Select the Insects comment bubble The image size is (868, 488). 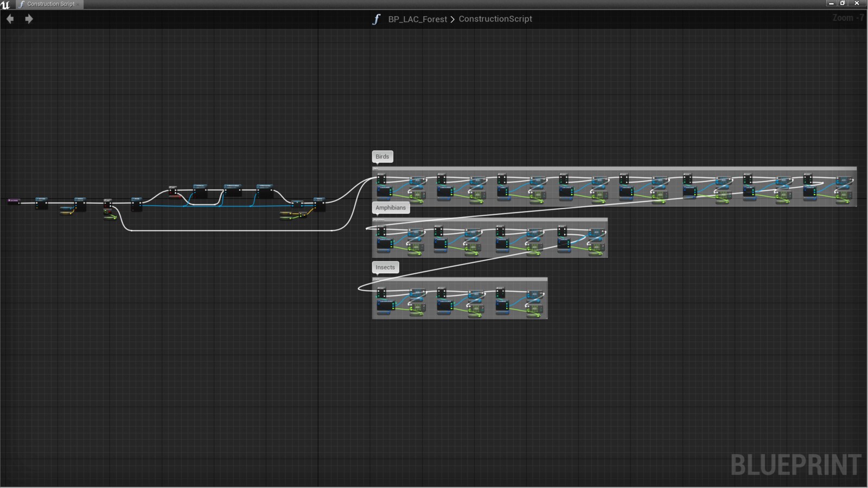click(385, 267)
